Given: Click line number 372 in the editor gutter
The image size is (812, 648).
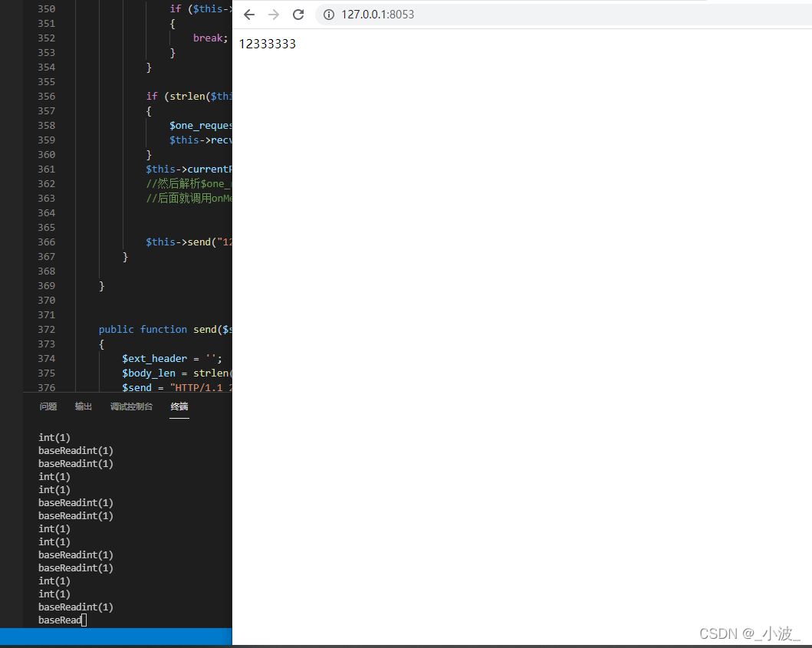Looking at the screenshot, I should click(46, 329).
